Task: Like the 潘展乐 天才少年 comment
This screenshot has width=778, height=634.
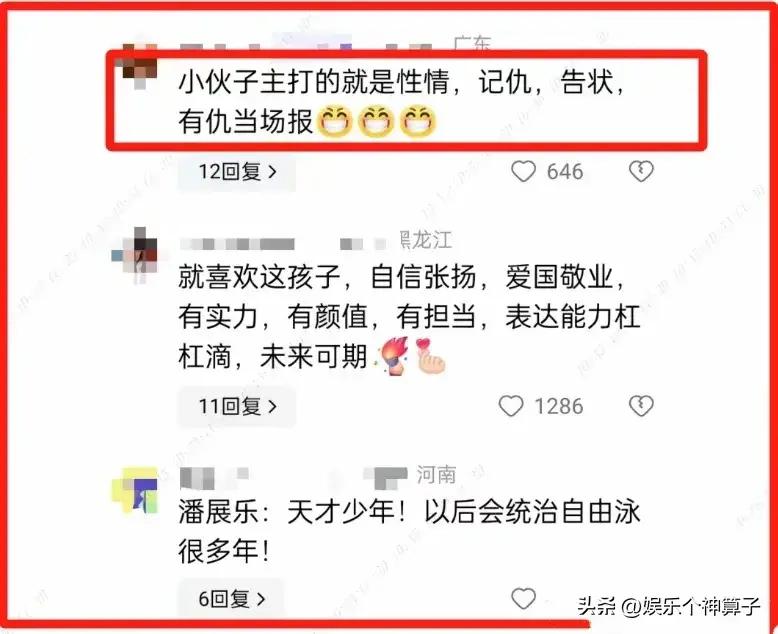Action: pyautogui.click(x=523, y=598)
